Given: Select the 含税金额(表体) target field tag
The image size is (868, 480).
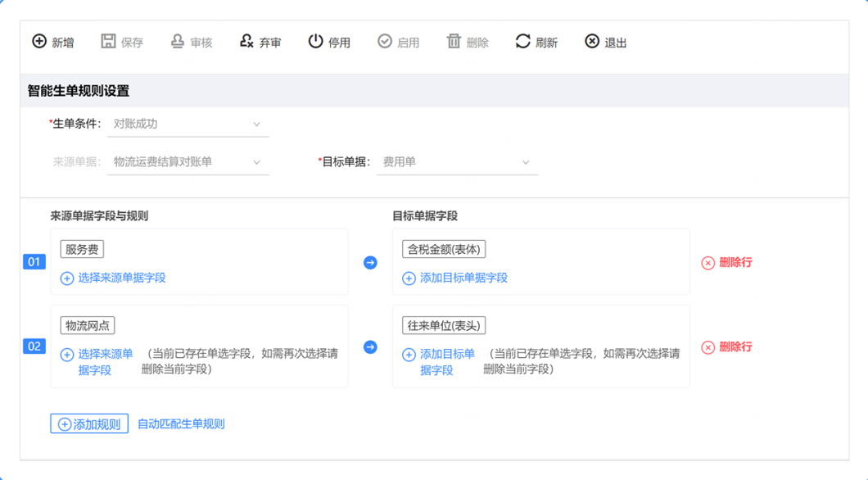Looking at the screenshot, I should click(x=444, y=249).
